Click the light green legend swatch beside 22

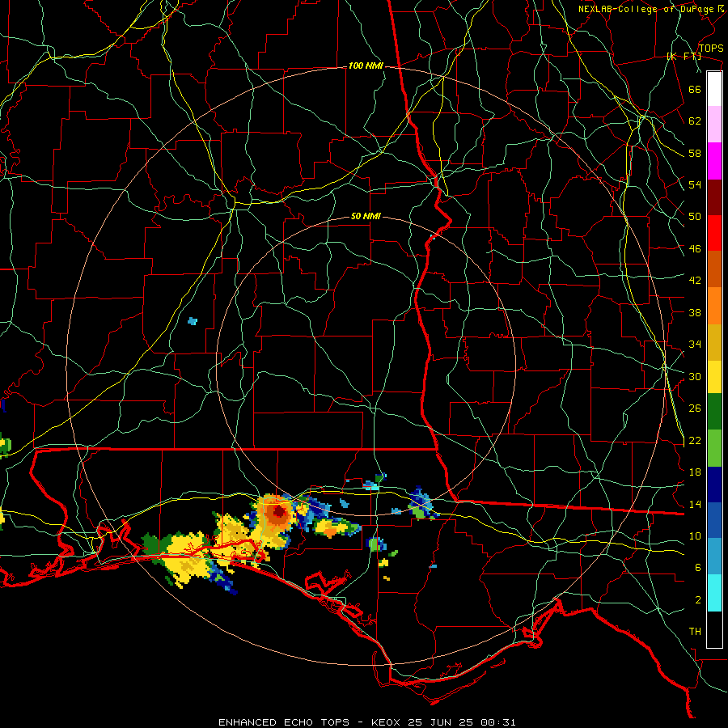coord(714,448)
